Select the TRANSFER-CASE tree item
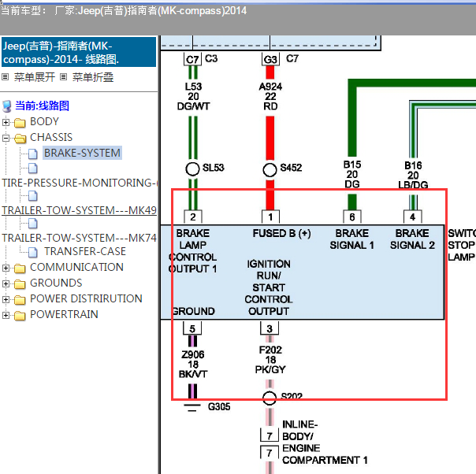The height and width of the screenshot is (474, 476). coord(84,251)
